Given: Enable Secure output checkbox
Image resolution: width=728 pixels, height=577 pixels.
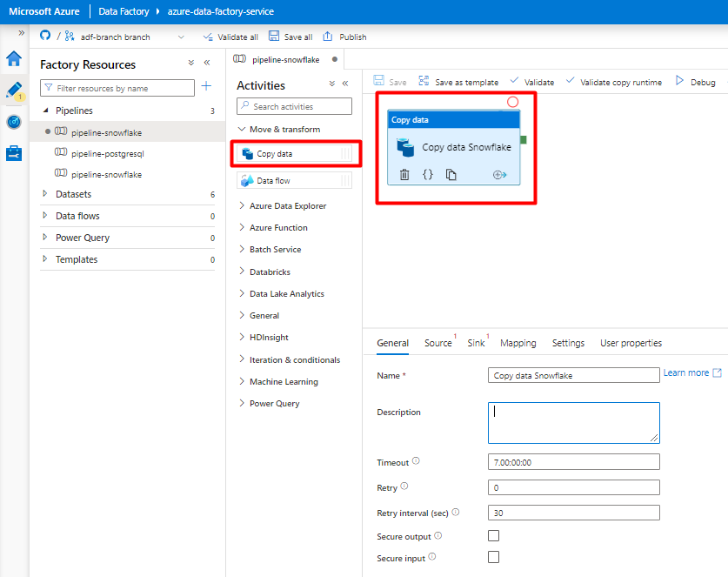Looking at the screenshot, I should click(493, 535).
